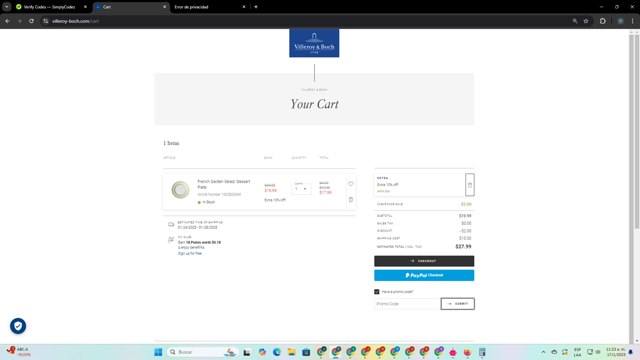Open the quantity dropdown for the plate
Screen dimensions: 640x360
click(x=301, y=188)
